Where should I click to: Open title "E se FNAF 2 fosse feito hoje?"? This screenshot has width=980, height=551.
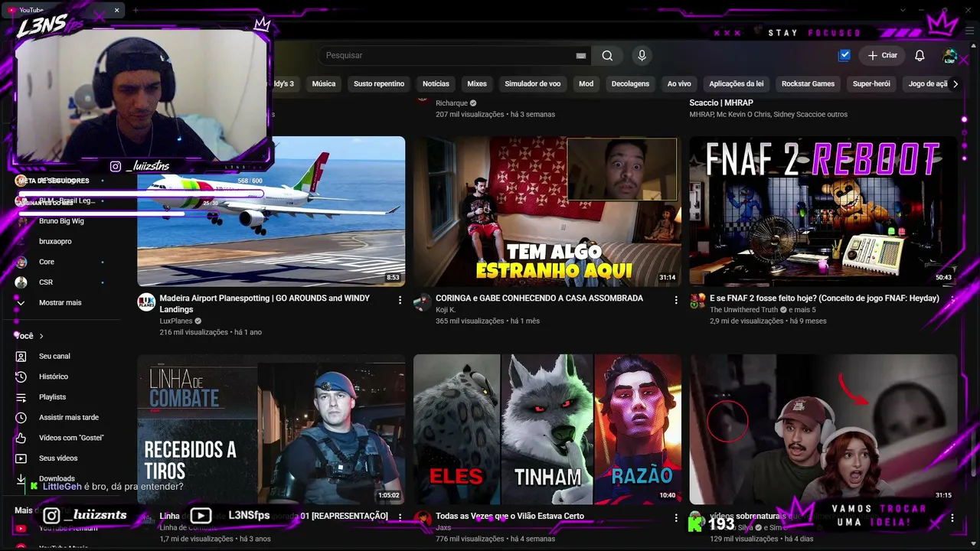(825, 298)
